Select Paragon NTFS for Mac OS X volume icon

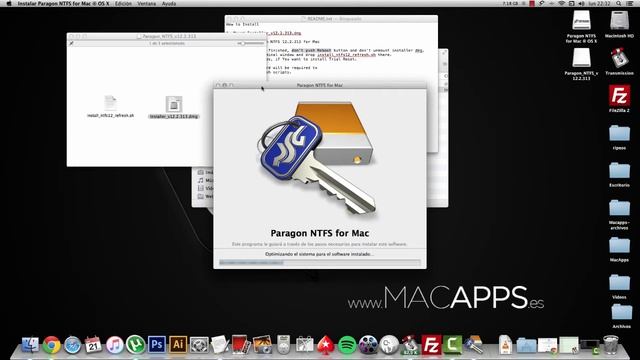581,21
